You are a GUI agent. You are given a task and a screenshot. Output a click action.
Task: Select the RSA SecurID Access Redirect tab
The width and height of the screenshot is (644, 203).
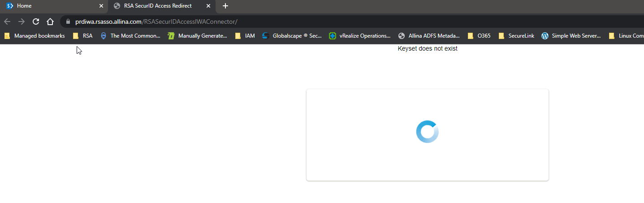(157, 6)
